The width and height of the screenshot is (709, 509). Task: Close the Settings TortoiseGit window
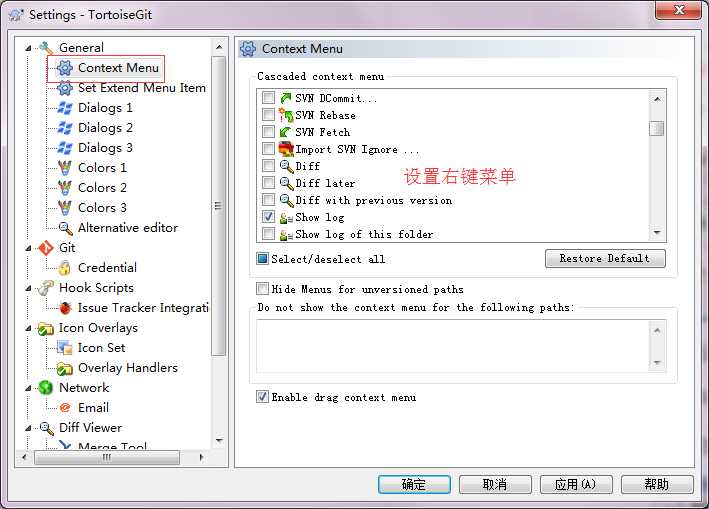coord(679,10)
